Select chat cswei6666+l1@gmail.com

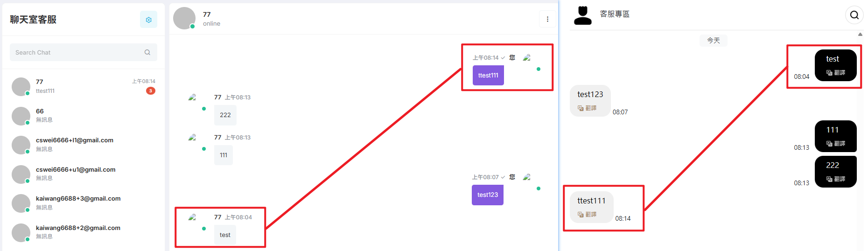tap(84, 145)
